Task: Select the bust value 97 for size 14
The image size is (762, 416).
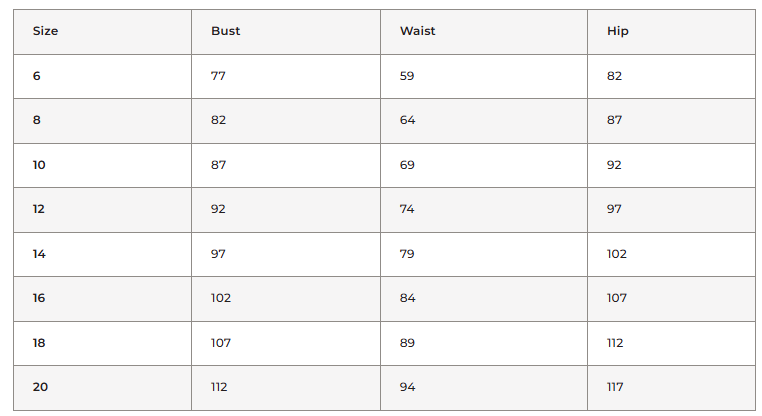Action: [x=218, y=254]
